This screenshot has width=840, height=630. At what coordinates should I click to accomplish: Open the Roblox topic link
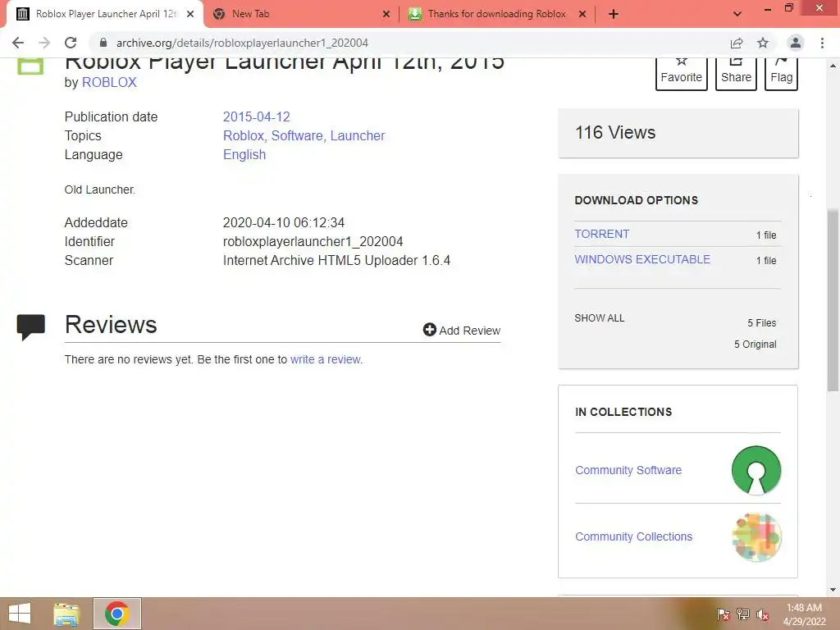(x=244, y=135)
